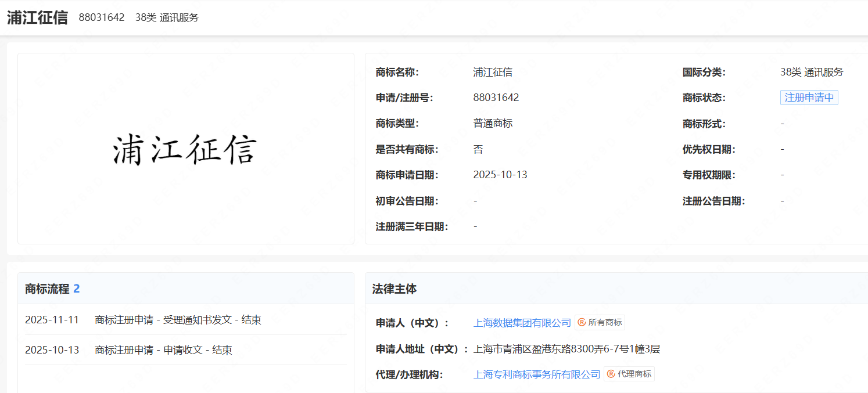The width and height of the screenshot is (868, 393).
Task: Open link 上海数据集团有限公司
Action: pyautogui.click(x=521, y=322)
